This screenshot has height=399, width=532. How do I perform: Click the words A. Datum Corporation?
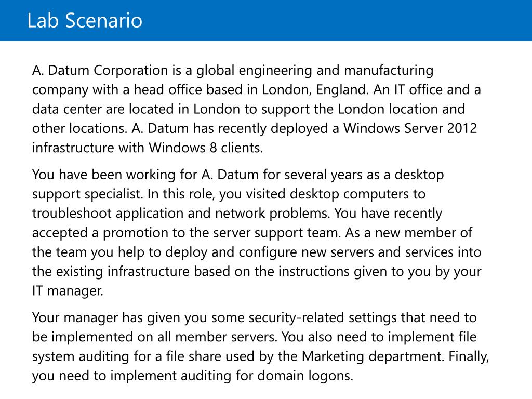(100, 70)
